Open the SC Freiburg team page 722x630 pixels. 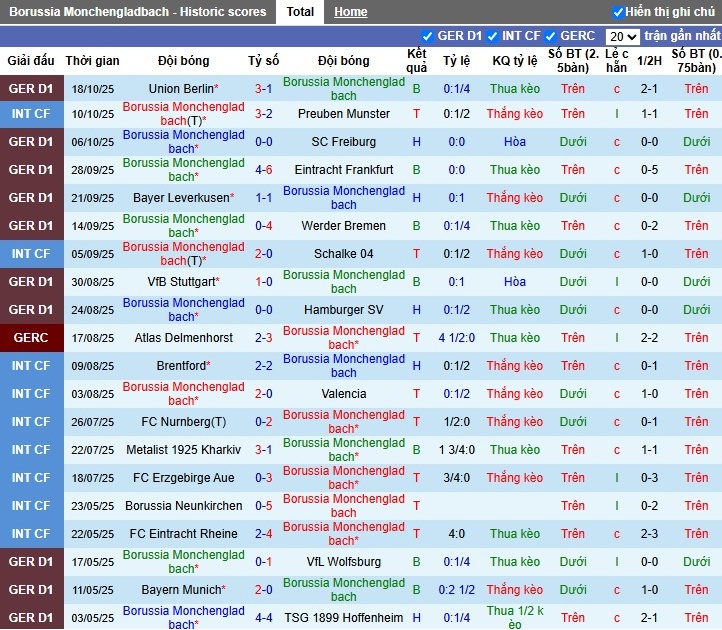coord(344,142)
